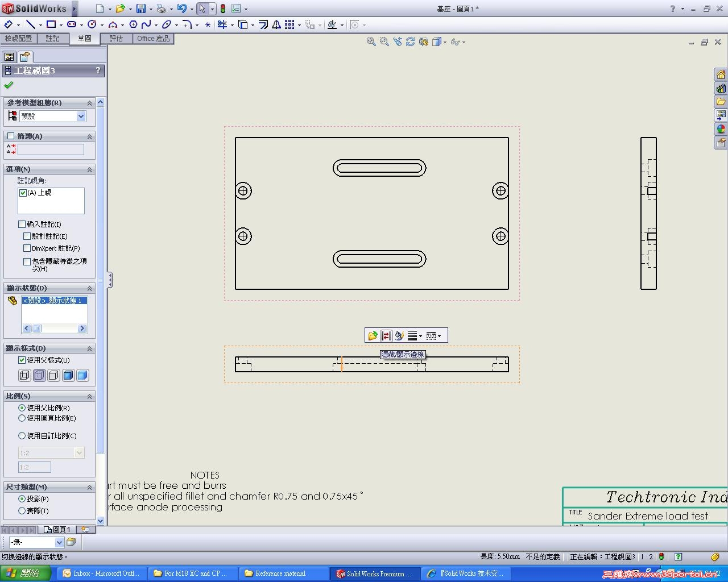Collapse the 比例(S) section
Screen dimensions: 728x582
(89, 396)
